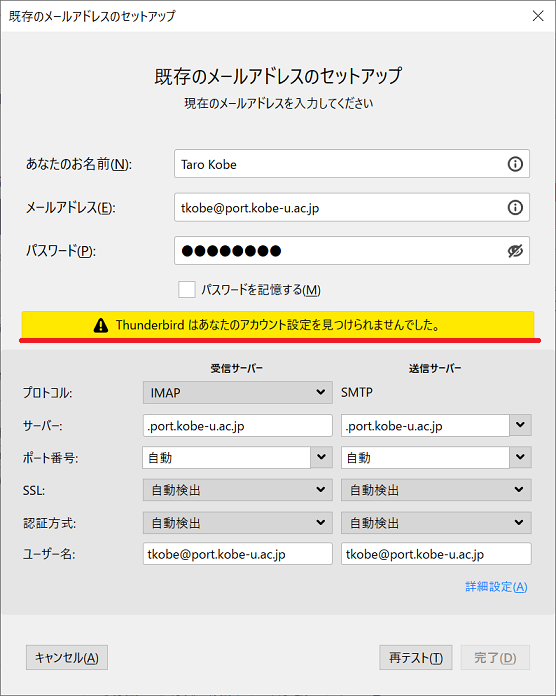Toggle password visibility eye icon

[515, 251]
